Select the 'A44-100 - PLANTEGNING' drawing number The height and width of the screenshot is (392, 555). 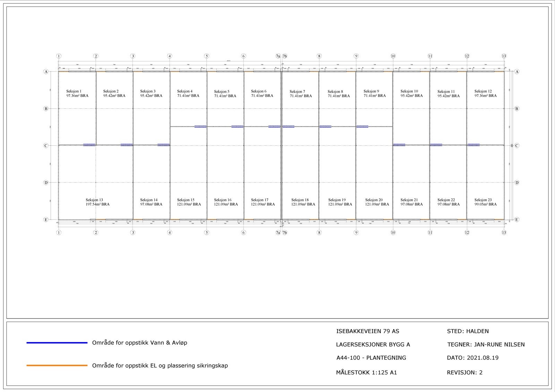tap(371, 358)
